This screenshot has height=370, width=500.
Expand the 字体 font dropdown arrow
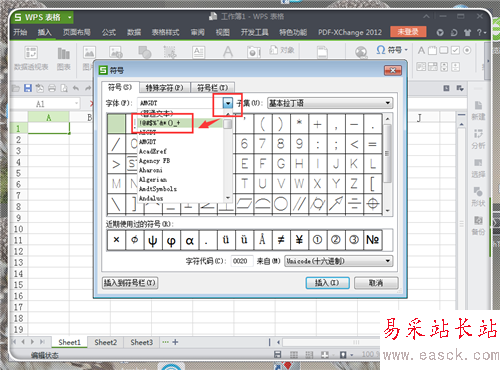[228, 103]
